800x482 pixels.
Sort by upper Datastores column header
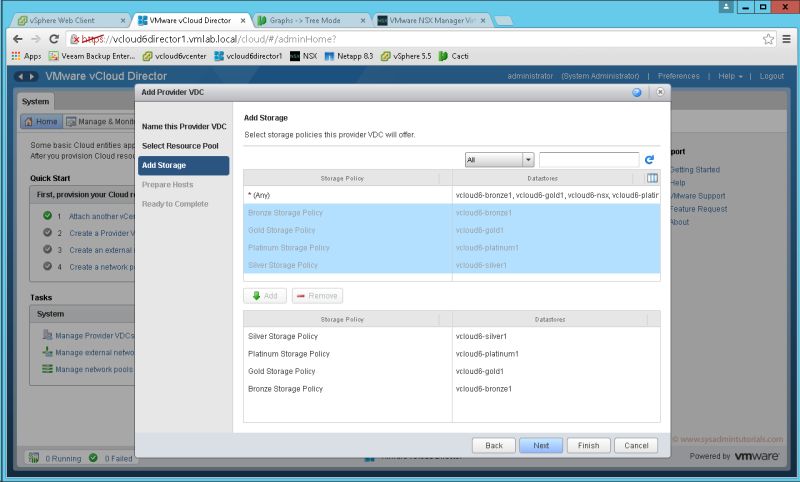(x=542, y=179)
